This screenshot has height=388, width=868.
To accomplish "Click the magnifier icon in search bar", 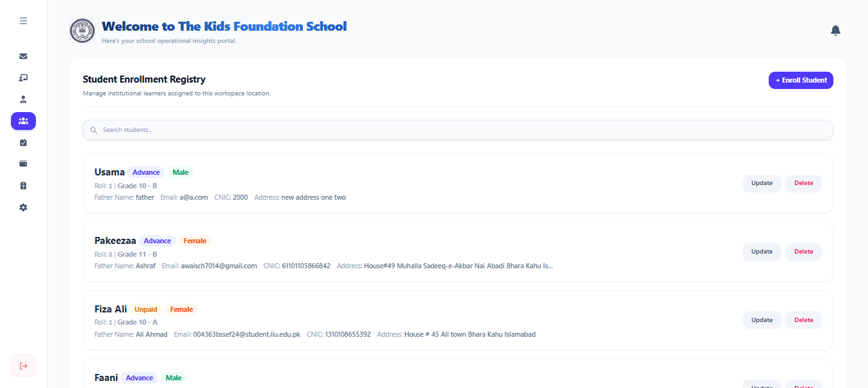I will (94, 130).
